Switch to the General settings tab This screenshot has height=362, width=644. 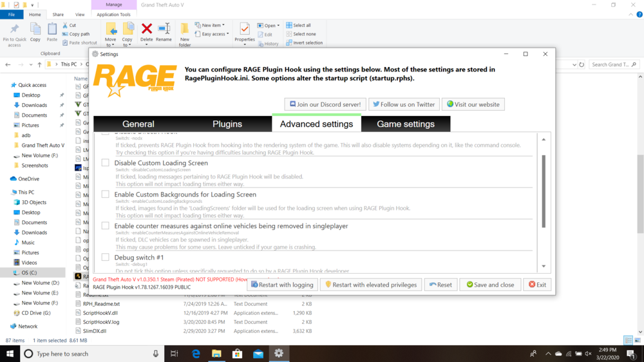coord(138,124)
